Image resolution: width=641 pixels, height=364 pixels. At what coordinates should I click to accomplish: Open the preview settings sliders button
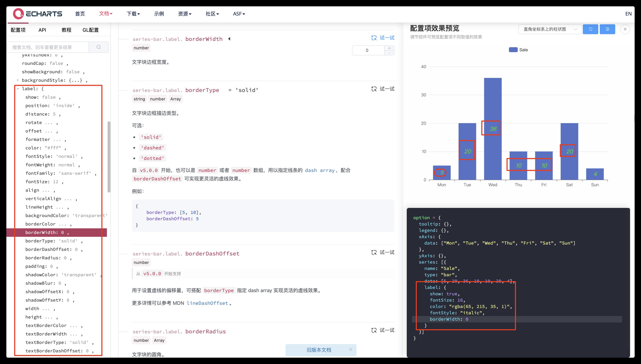(x=607, y=29)
